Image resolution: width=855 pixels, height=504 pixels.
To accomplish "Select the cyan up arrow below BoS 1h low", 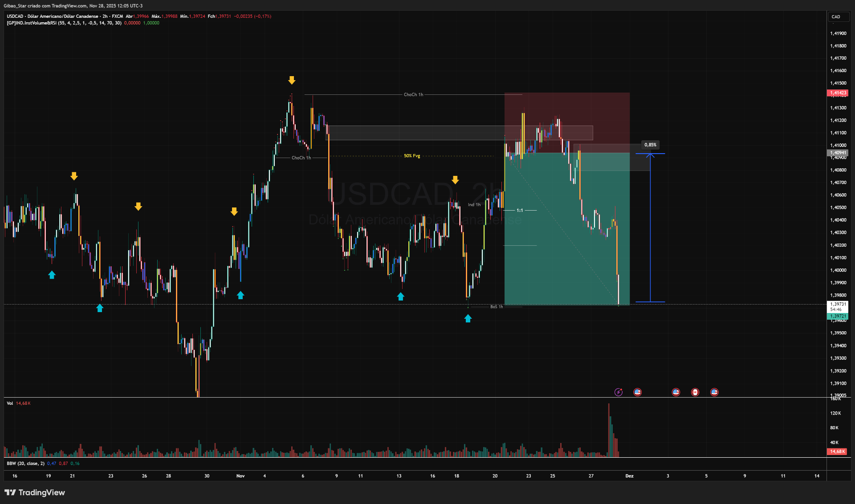I will 468,318.
